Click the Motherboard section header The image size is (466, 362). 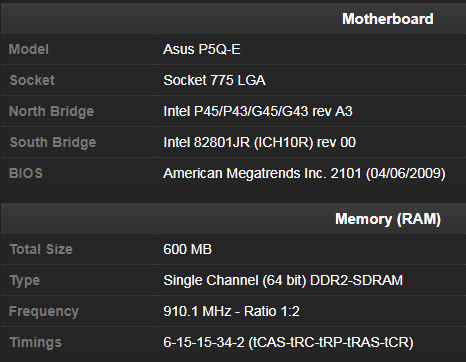tap(388, 19)
